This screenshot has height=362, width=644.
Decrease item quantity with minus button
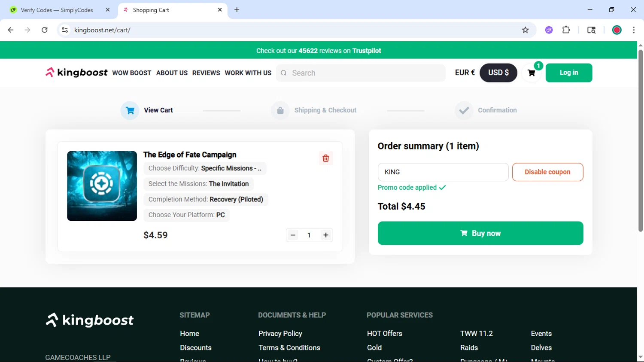pos(293,235)
